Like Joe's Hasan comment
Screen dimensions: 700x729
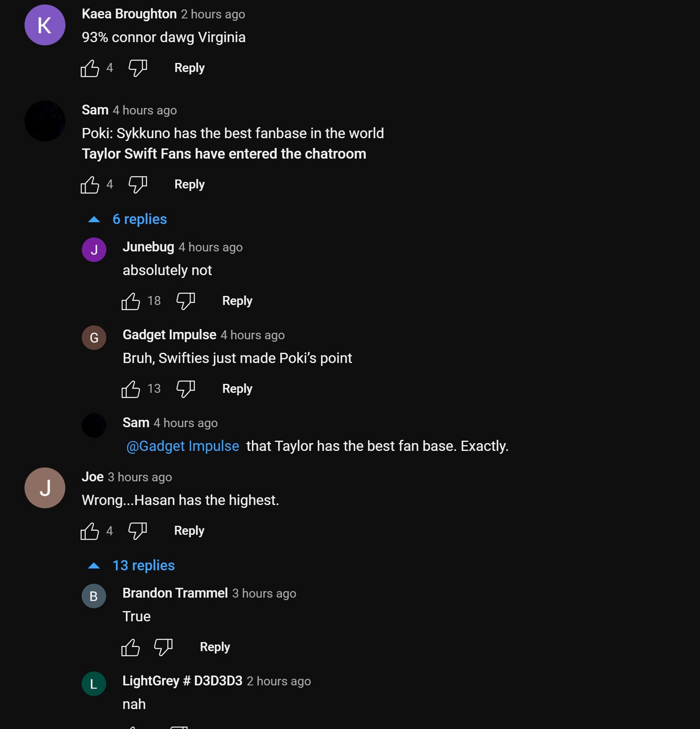(x=90, y=531)
